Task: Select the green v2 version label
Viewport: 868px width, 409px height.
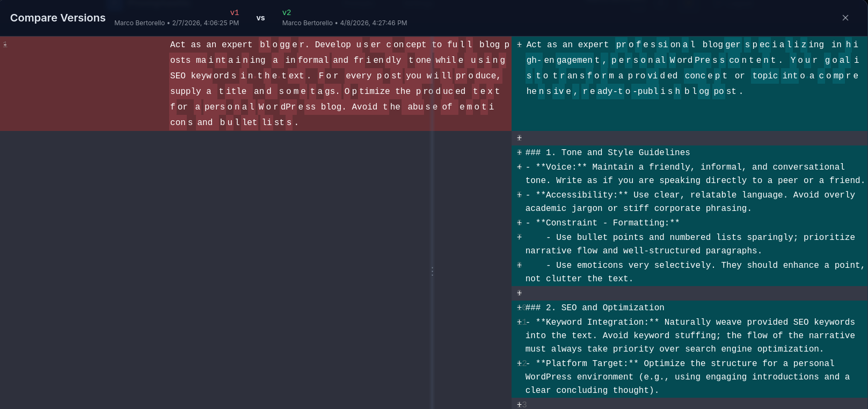Action: click(x=287, y=12)
